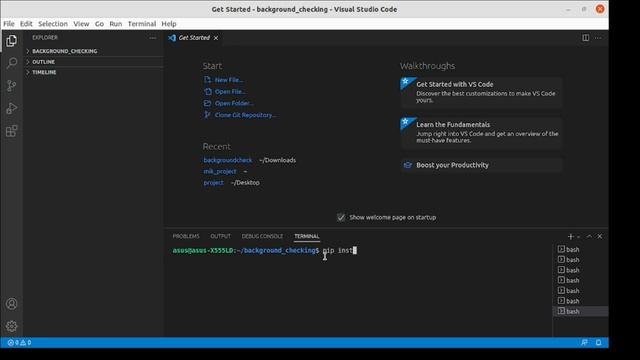
Task: Expand the OUTLINE section
Action: [x=93, y=62]
